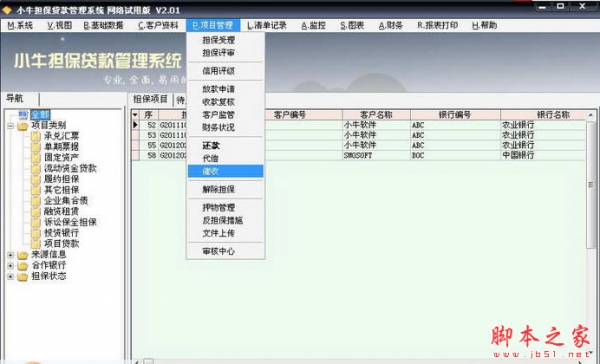
Task: Click the BOC bank code cell
Action: [x=455, y=155]
